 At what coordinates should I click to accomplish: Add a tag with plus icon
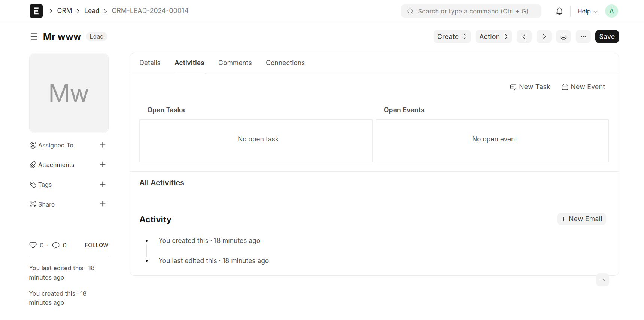tap(103, 185)
